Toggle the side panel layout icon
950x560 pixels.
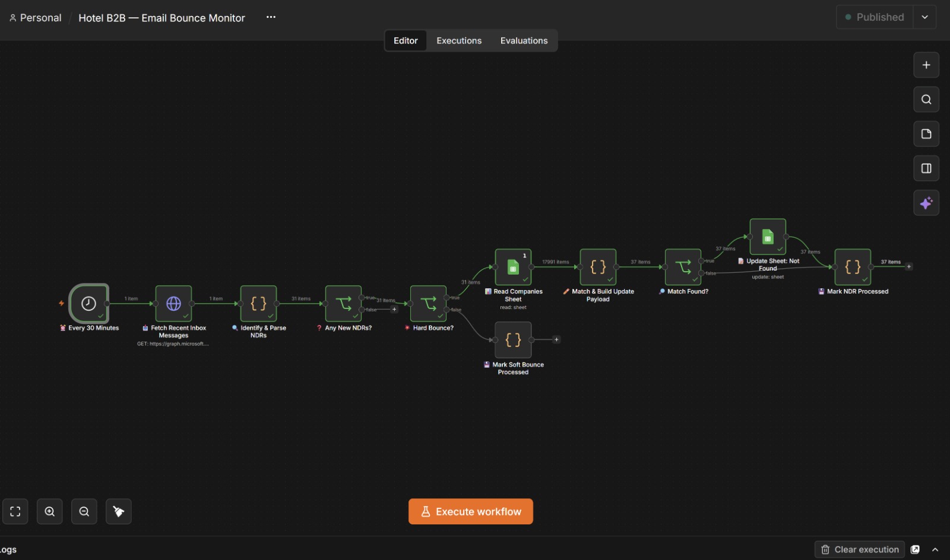tap(926, 168)
